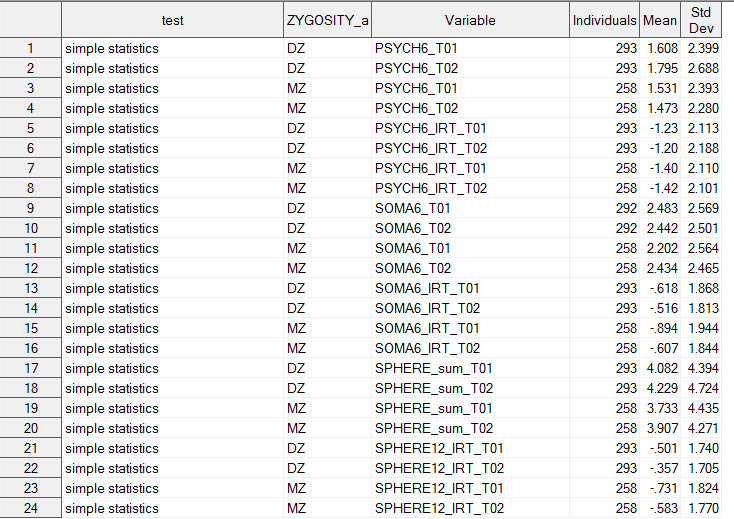Select row number 1 header
The height and width of the screenshot is (519, 734).
[x=30, y=48]
